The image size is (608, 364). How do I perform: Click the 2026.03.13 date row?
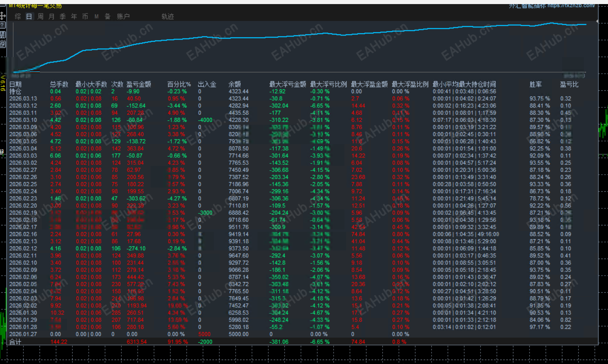[23, 99]
